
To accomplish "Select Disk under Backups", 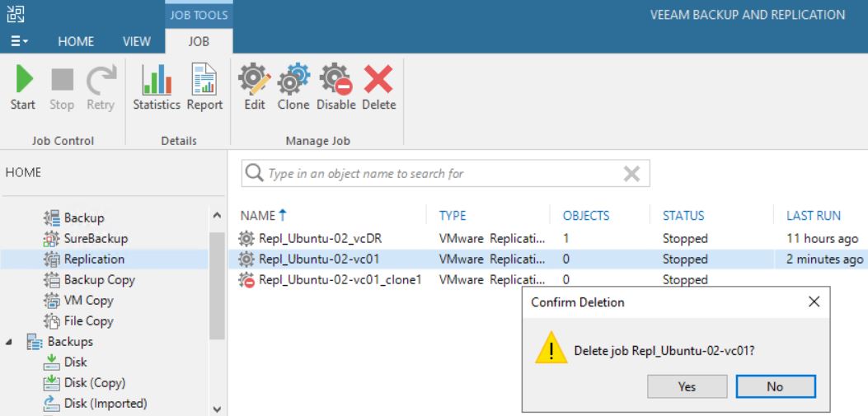I will pos(75,362).
